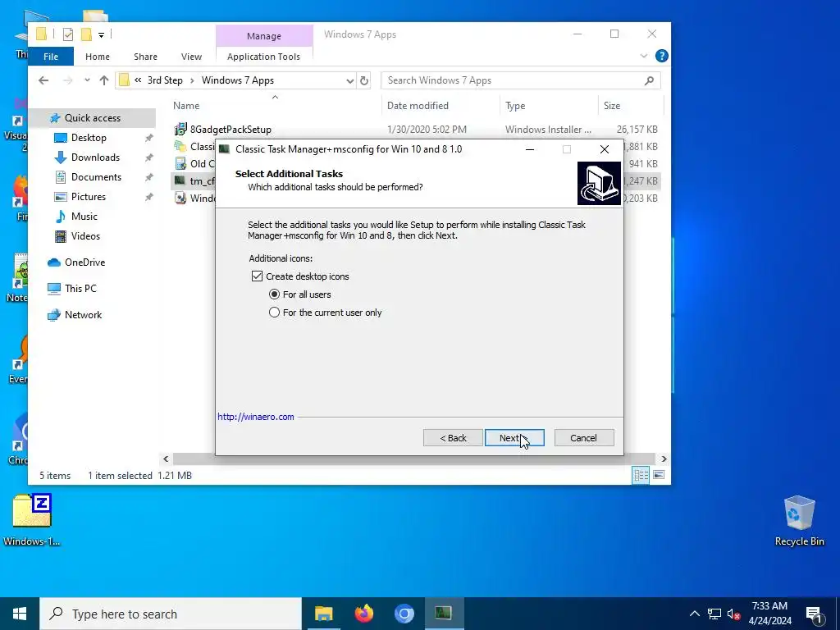Go back in File Explorer navigation
This screenshot has width=840, height=630.
pos(43,80)
